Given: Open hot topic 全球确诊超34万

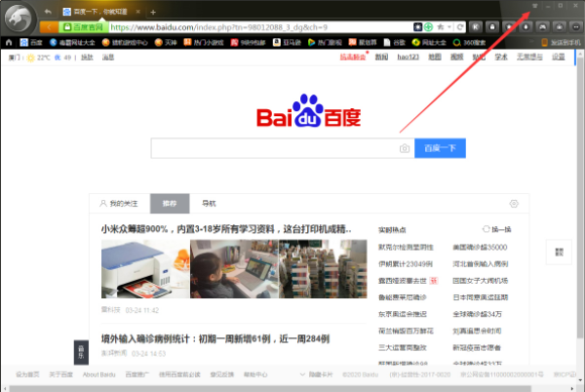Looking at the screenshot, I should tap(477, 314).
